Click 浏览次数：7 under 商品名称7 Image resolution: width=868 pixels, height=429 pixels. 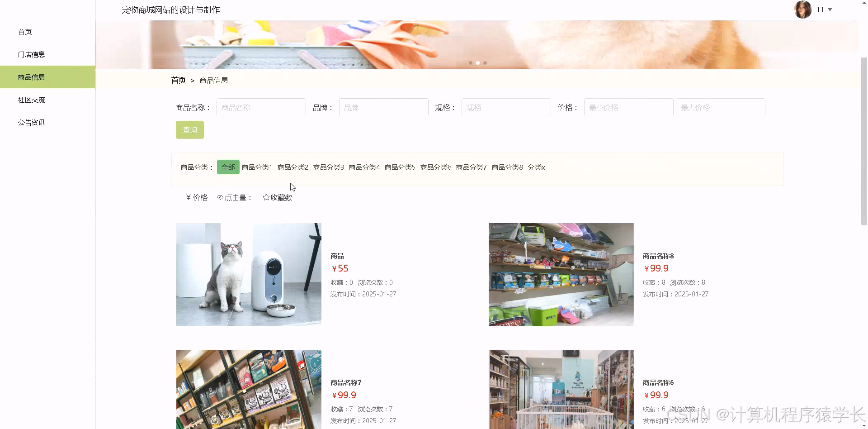375,409
